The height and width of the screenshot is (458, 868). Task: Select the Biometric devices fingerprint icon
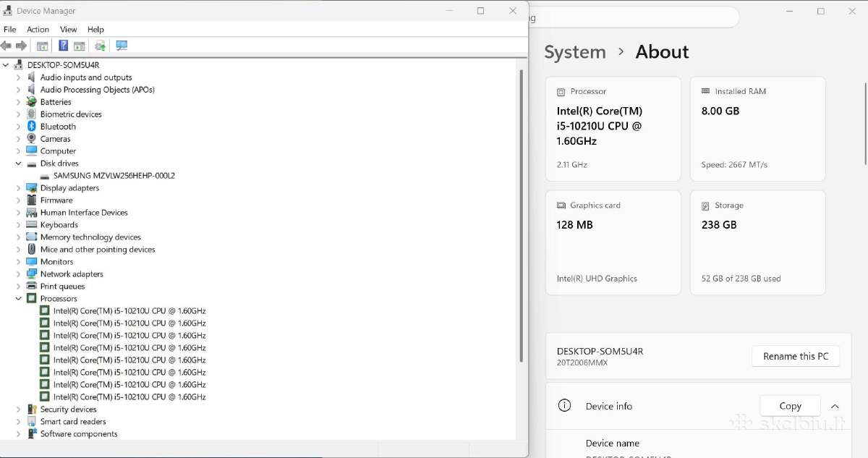(x=32, y=114)
